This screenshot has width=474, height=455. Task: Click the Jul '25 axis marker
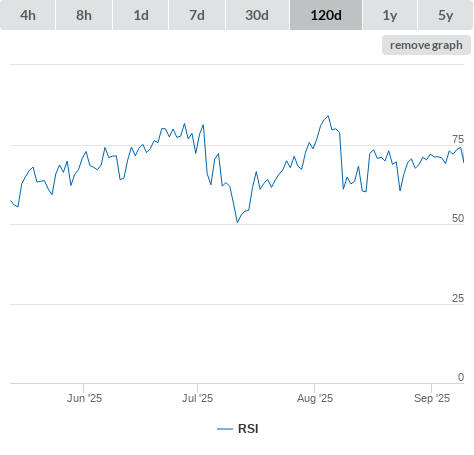click(x=197, y=398)
